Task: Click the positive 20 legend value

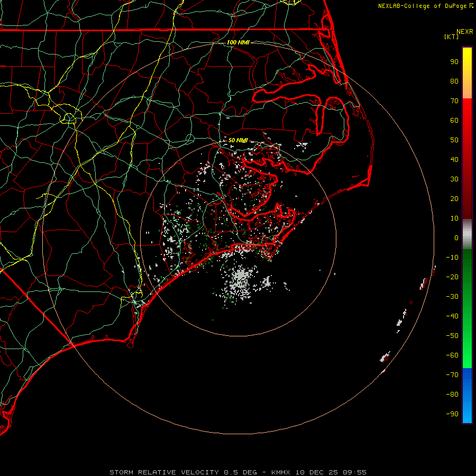Action: click(x=454, y=199)
